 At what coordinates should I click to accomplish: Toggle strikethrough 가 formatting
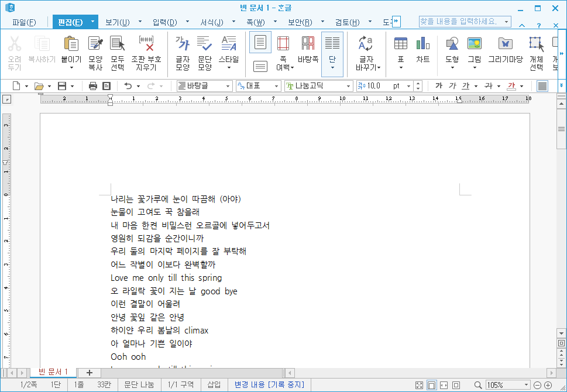click(489, 85)
